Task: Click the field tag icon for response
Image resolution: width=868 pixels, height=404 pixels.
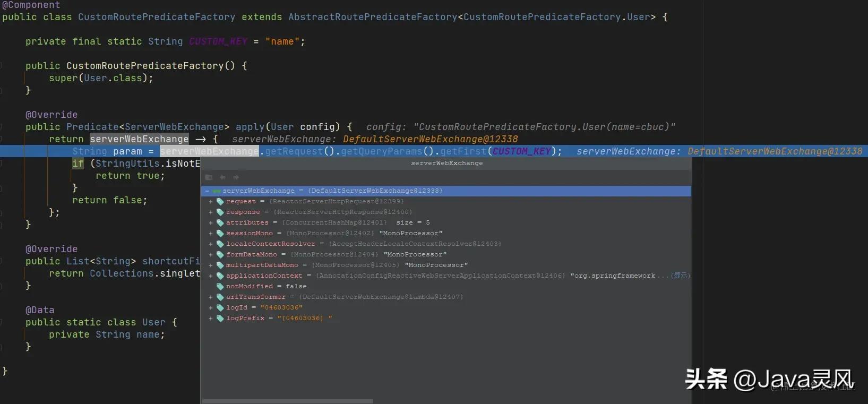Action: (220, 212)
